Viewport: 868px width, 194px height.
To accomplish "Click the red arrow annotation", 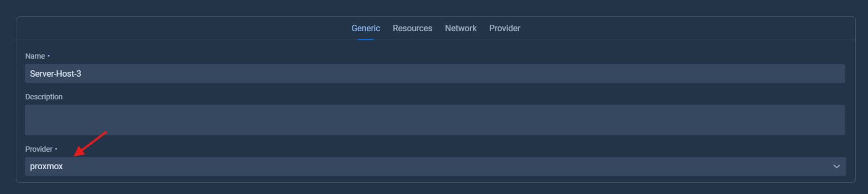I will point(90,144).
